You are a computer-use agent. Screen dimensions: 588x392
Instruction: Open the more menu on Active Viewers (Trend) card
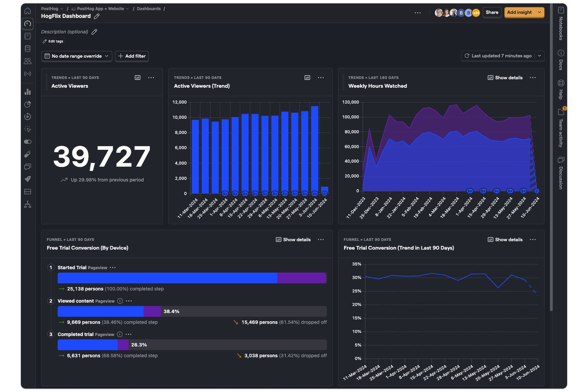tap(321, 78)
